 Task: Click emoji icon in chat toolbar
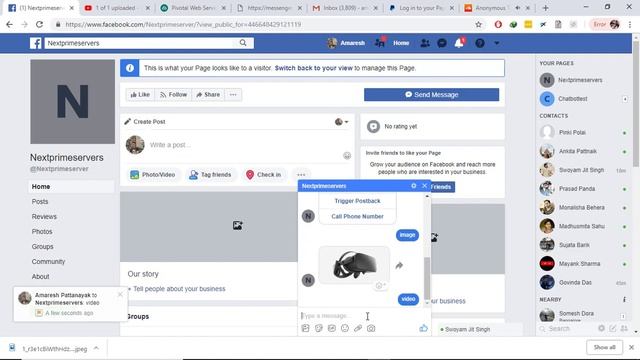click(345, 328)
